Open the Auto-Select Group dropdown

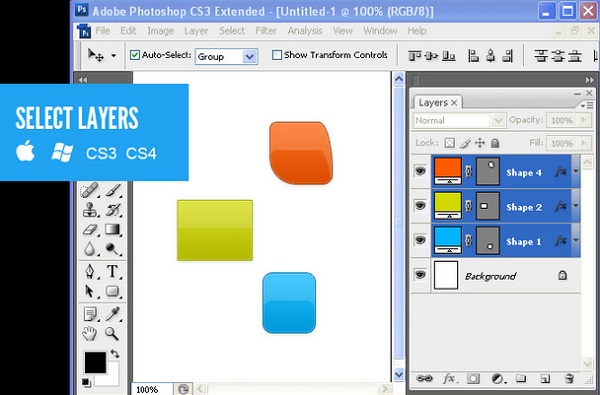pyautogui.click(x=249, y=57)
